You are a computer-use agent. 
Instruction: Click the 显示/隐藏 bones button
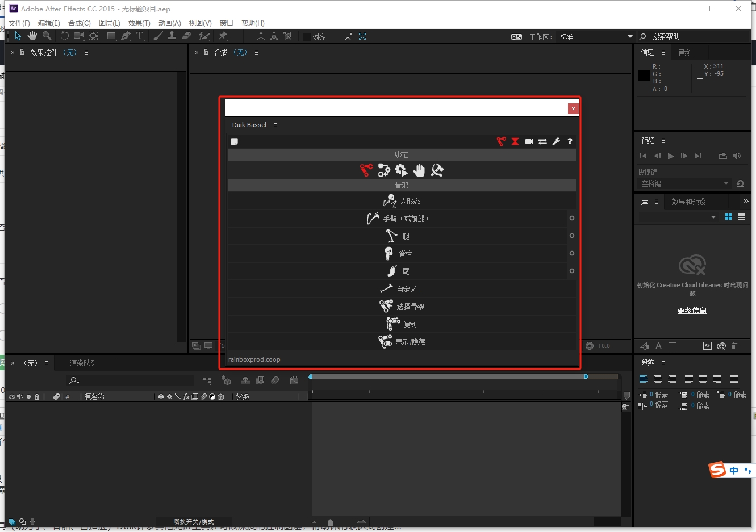coord(402,342)
